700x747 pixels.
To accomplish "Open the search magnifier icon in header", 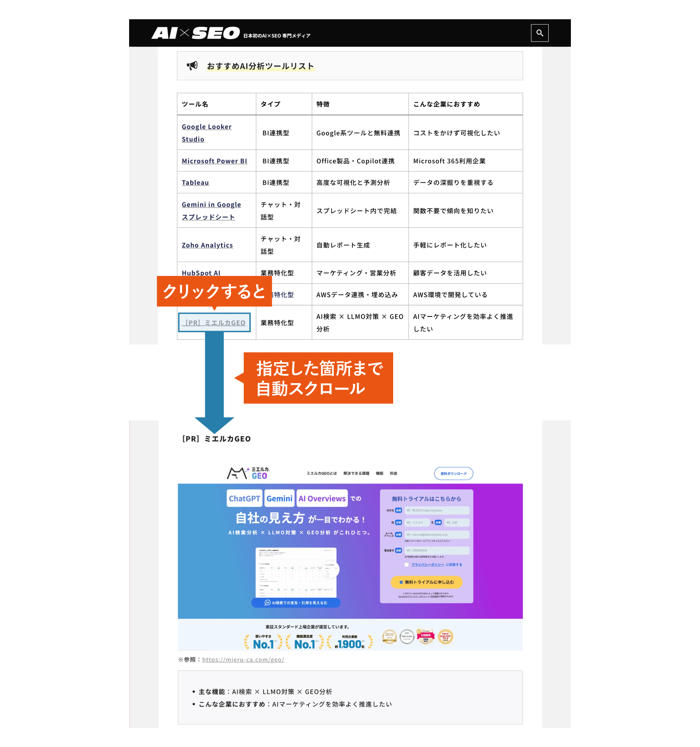I will click(539, 33).
